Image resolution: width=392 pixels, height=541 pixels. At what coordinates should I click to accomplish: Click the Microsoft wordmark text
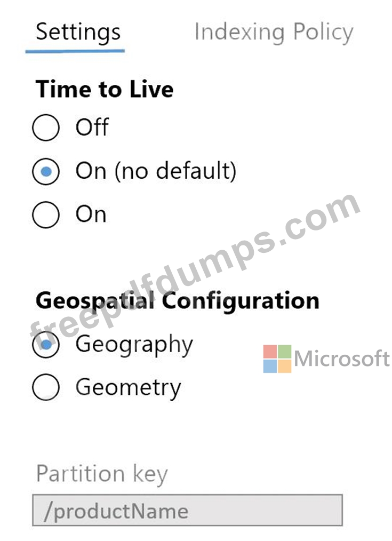pyautogui.click(x=341, y=359)
